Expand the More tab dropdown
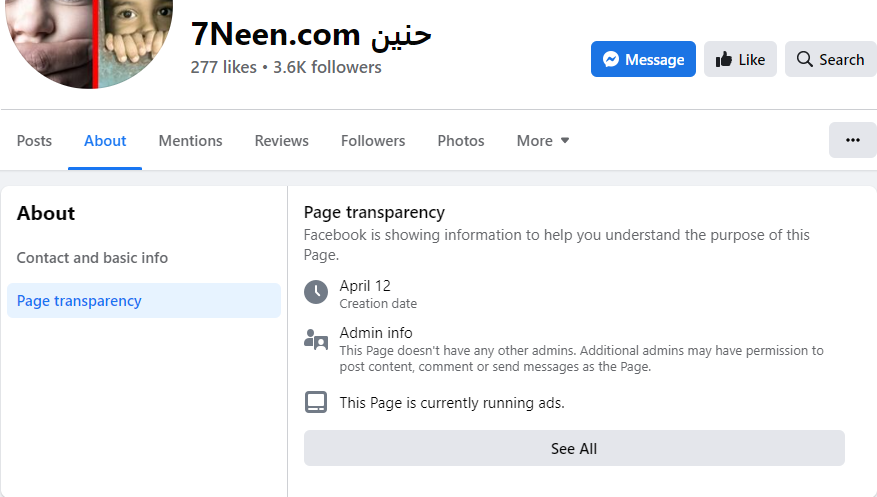The height and width of the screenshot is (497, 877). [x=543, y=141]
